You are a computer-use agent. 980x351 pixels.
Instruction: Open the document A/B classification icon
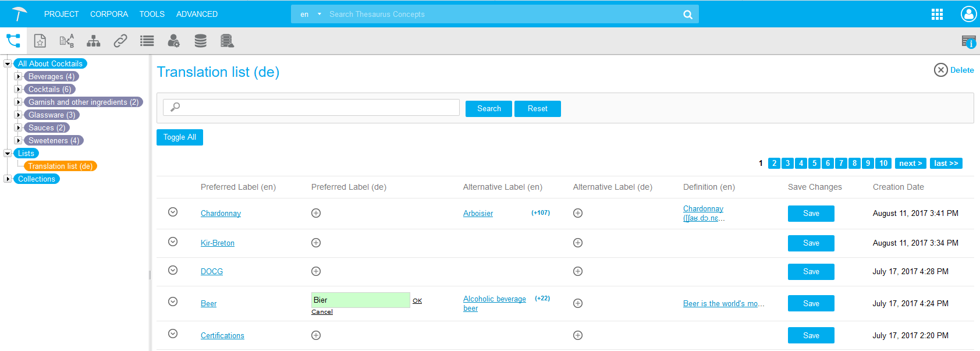coord(67,41)
